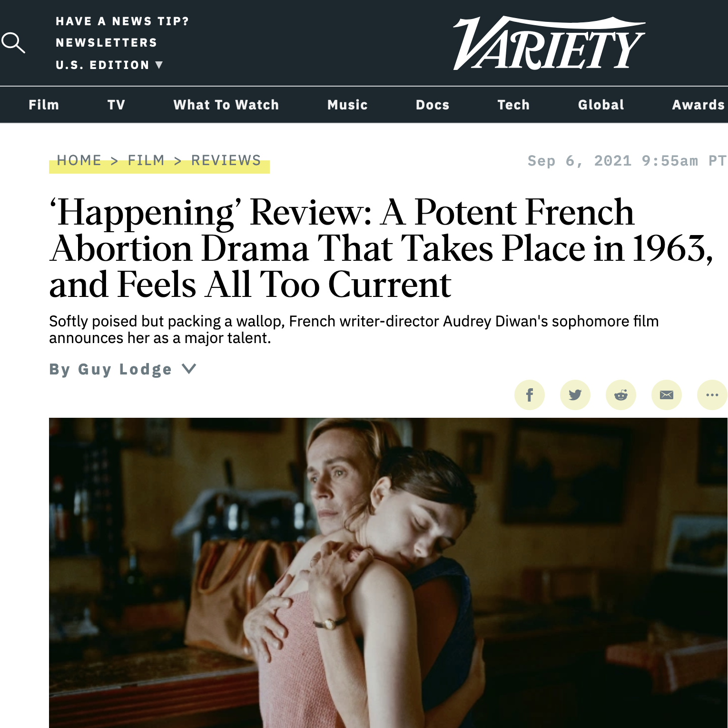This screenshot has height=728, width=728.
Task: Open the TV menu
Action: click(x=116, y=105)
